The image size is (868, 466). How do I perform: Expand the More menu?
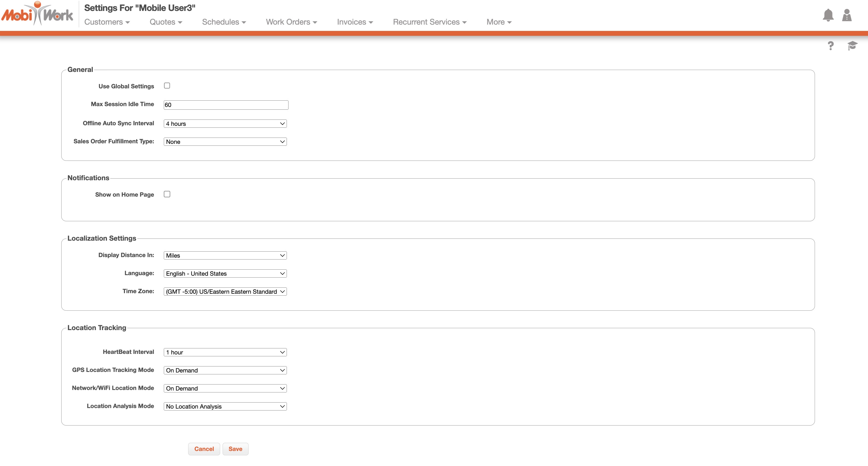(x=499, y=22)
